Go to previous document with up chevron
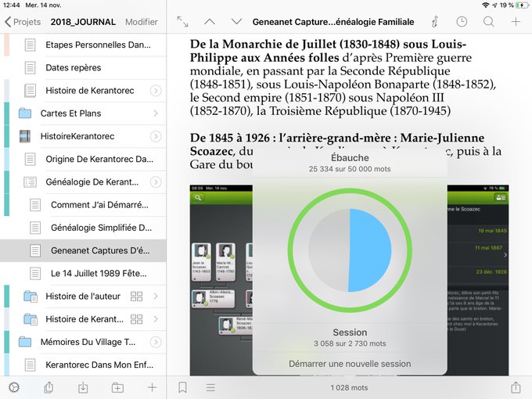Screen dimensions: 532x399 click(209, 22)
